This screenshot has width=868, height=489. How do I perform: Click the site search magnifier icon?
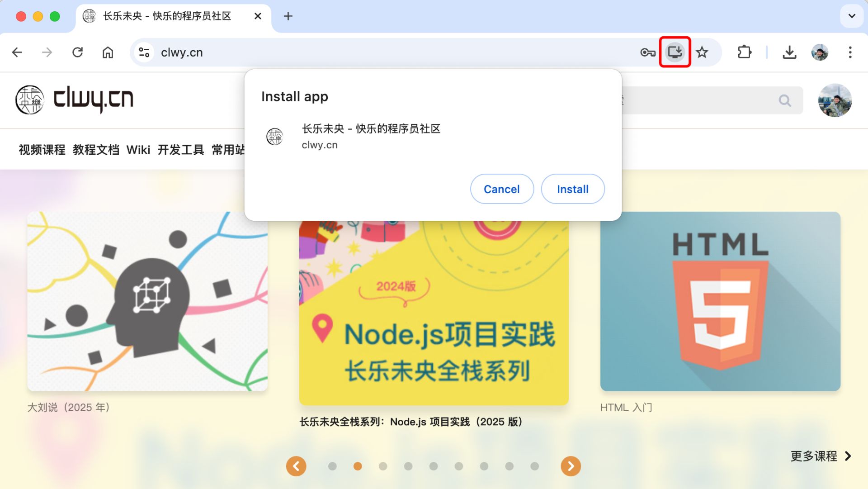tap(785, 100)
